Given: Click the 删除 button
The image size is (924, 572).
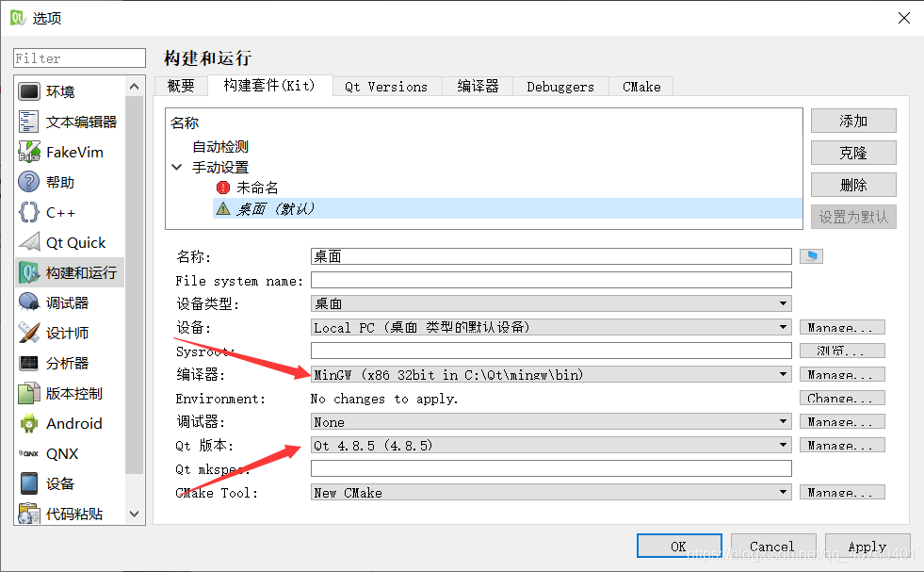Looking at the screenshot, I should [853, 185].
